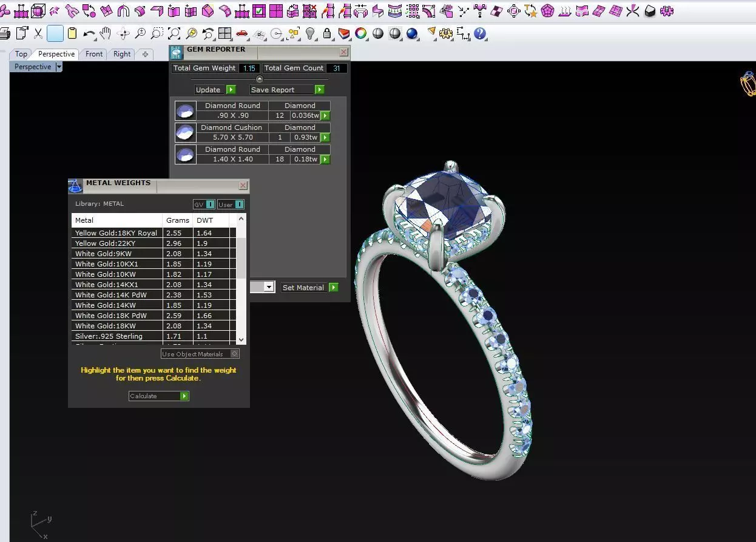Activate the Pan hand tool
This screenshot has height=542, width=756.
pos(106,33)
